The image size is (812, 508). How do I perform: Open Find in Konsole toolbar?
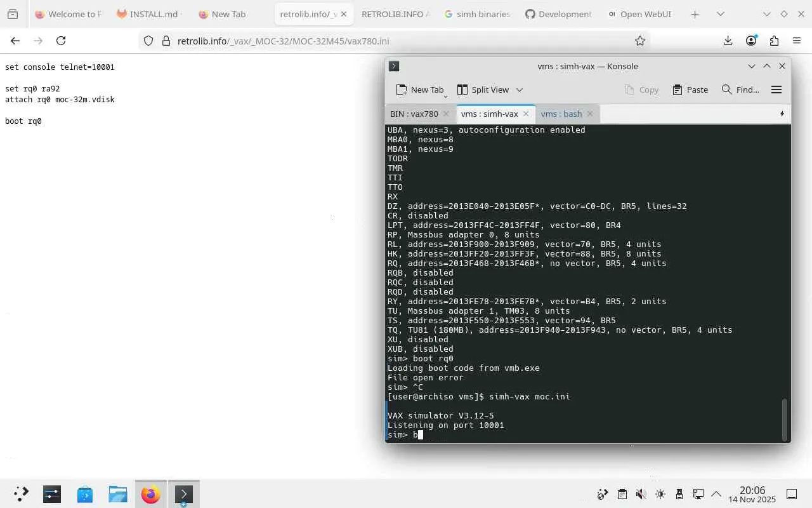click(740, 90)
